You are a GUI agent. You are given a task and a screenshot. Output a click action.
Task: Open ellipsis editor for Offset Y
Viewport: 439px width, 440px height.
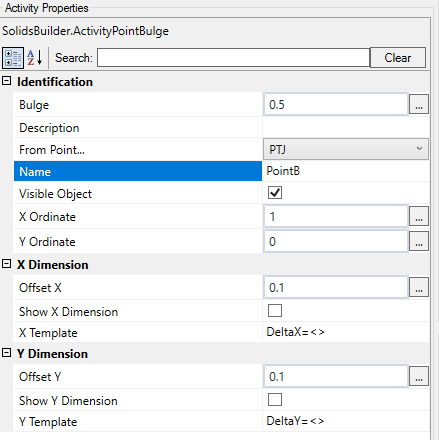click(419, 376)
